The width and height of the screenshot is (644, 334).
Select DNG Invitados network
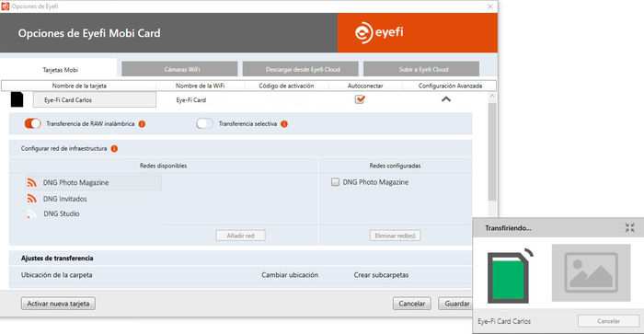(x=65, y=199)
